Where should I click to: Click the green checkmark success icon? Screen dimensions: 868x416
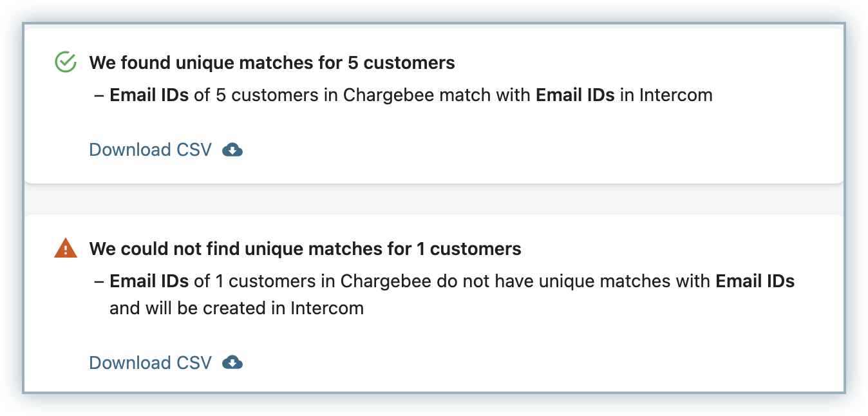coord(66,62)
